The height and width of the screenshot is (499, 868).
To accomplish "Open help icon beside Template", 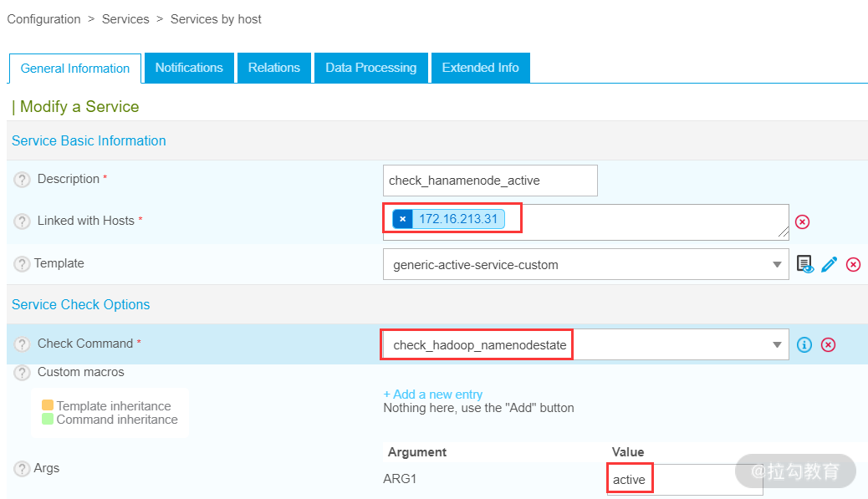I will click(x=22, y=264).
